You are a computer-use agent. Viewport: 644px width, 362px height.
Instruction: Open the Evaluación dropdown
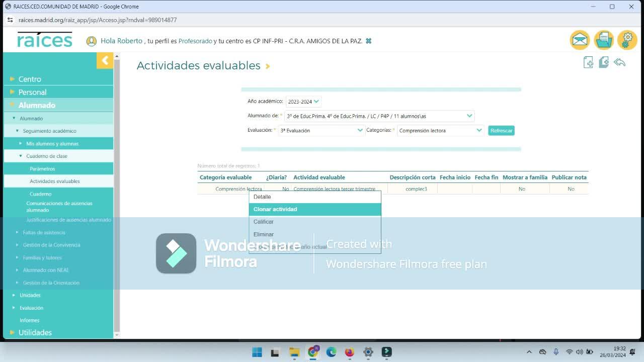point(321,130)
